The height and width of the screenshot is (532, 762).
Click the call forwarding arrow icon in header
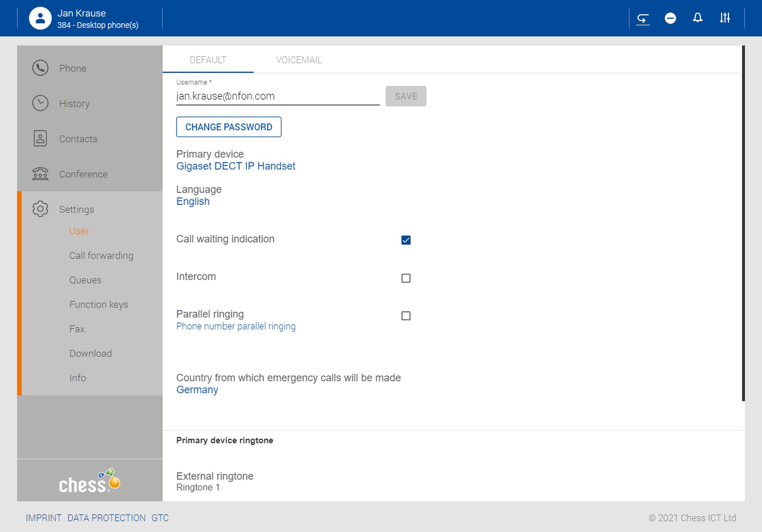643,18
